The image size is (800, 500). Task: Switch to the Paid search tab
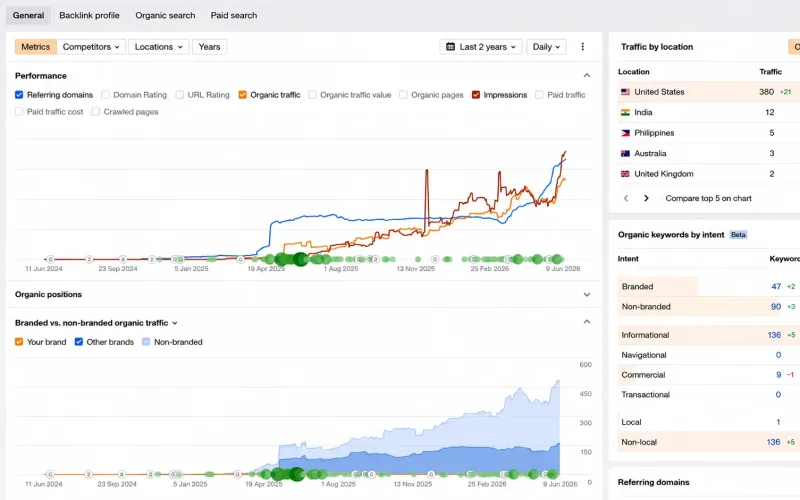click(x=234, y=15)
